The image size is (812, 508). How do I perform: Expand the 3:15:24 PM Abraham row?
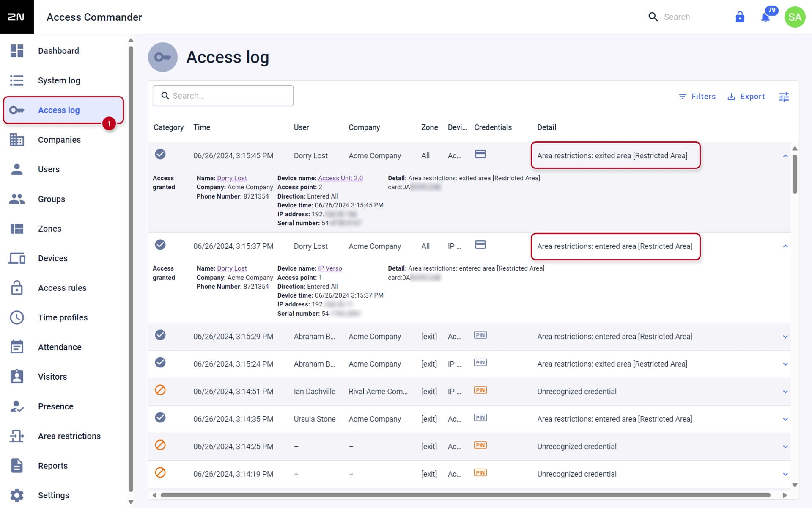pos(785,364)
